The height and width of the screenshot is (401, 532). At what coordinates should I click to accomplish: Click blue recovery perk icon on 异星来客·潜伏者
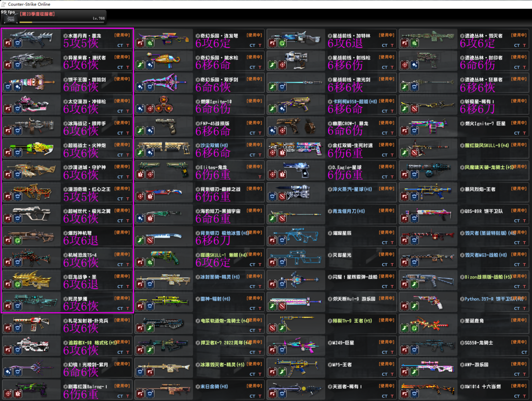[x=18, y=65]
